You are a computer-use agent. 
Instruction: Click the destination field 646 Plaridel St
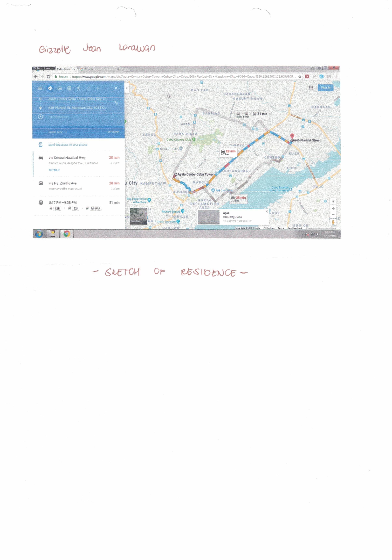click(77, 108)
